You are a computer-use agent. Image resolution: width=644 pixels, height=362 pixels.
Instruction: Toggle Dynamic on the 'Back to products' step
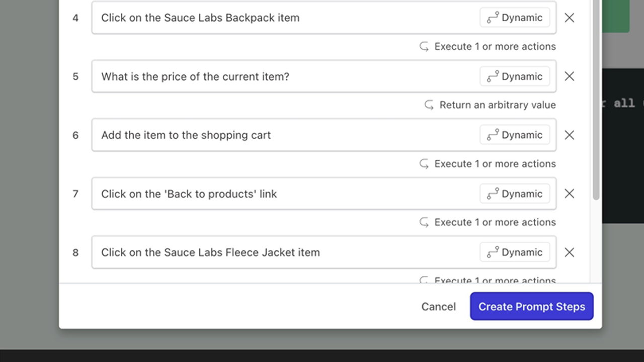(x=515, y=194)
